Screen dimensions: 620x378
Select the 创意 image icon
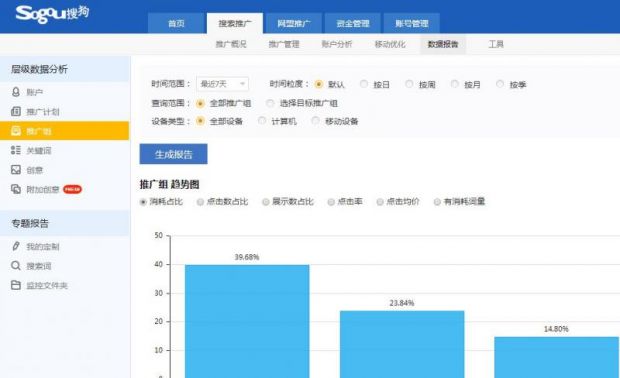pos(16,170)
